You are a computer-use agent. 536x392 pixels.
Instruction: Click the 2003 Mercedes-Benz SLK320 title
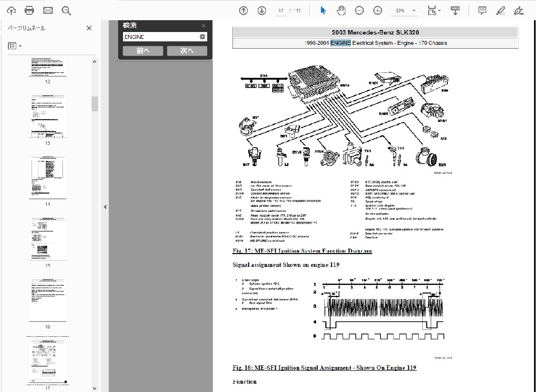point(376,33)
